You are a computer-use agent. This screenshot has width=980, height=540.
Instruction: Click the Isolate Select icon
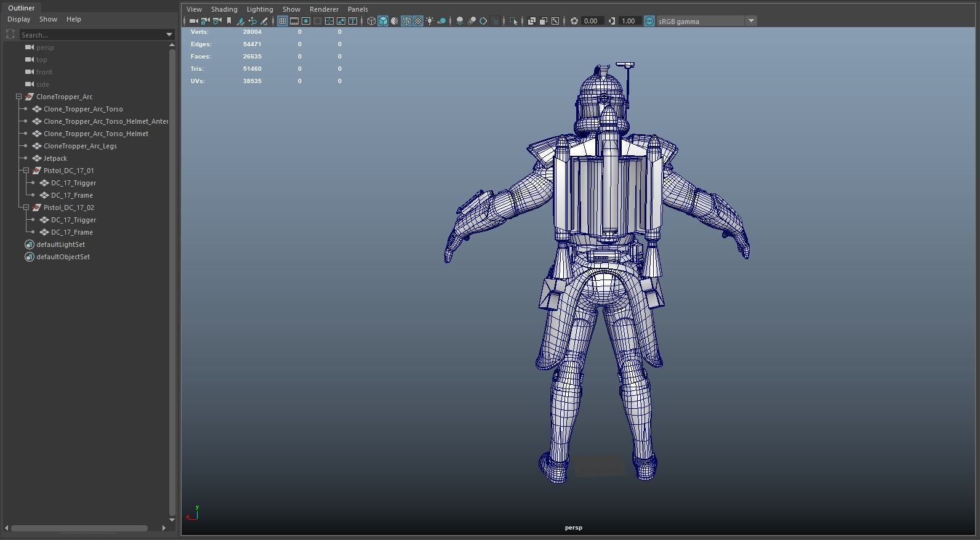click(x=513, y=21)
